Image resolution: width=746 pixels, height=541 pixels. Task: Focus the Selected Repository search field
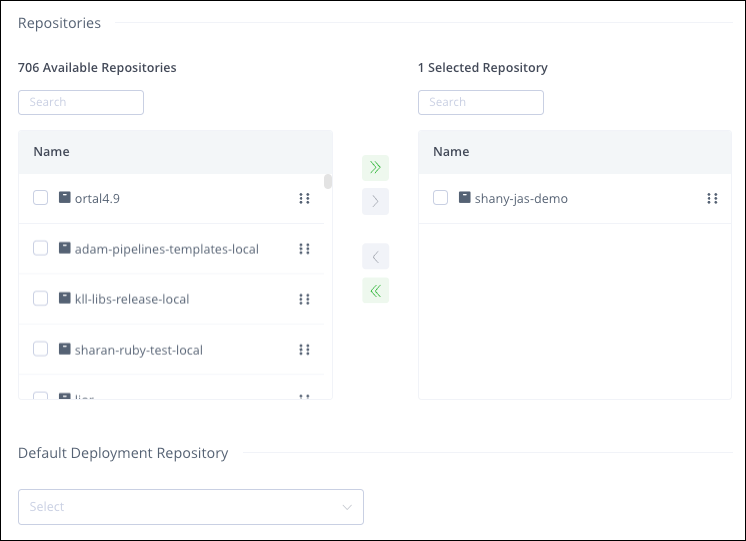click(481, 102)
